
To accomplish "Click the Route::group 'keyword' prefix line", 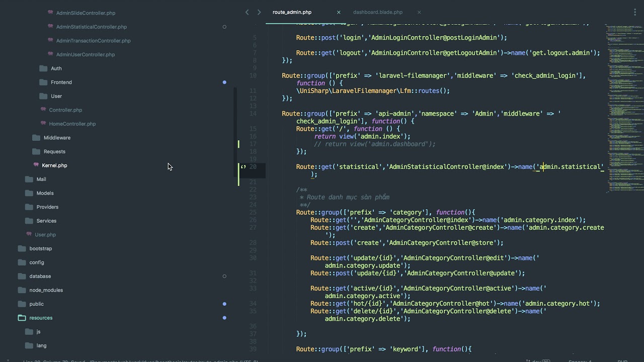I will pos(384,349).
